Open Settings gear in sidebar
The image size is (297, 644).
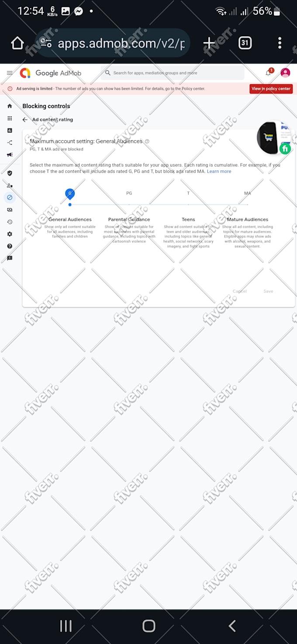tap(10, 234)
